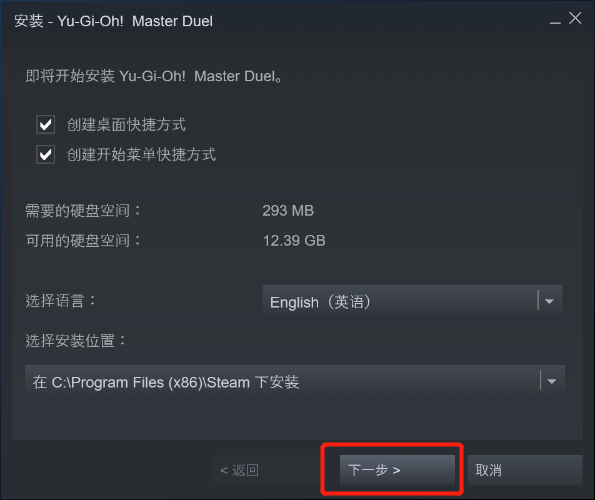Open the C:\Program Files (x86)\Steam location dropdown
The image size is (595, 500).
point(295,381)
